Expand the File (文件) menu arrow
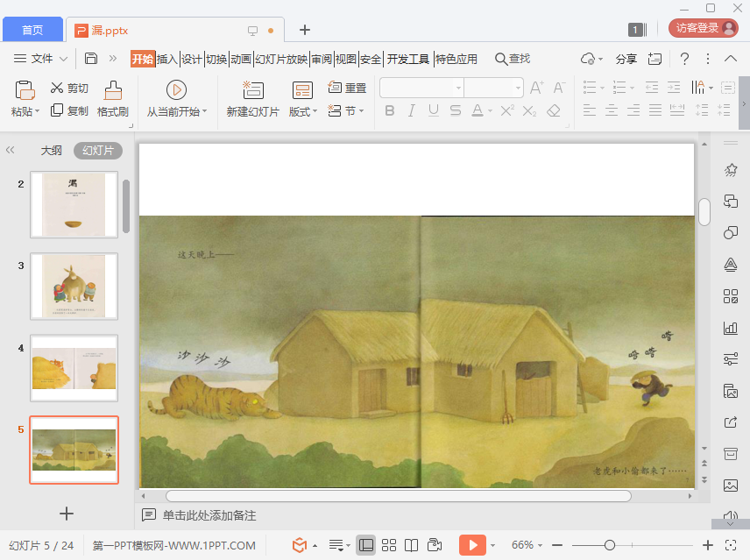Screen dimensions: 750x560 63,59
